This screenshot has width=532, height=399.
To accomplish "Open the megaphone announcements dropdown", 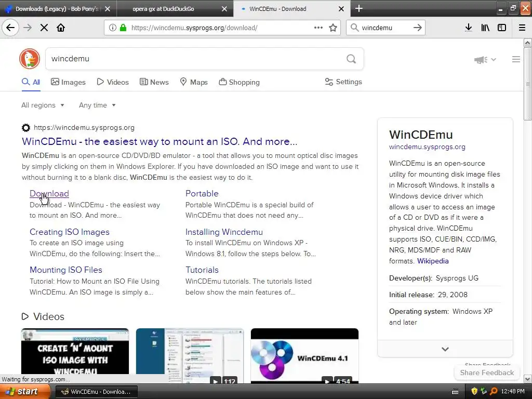I will point(485,60).
